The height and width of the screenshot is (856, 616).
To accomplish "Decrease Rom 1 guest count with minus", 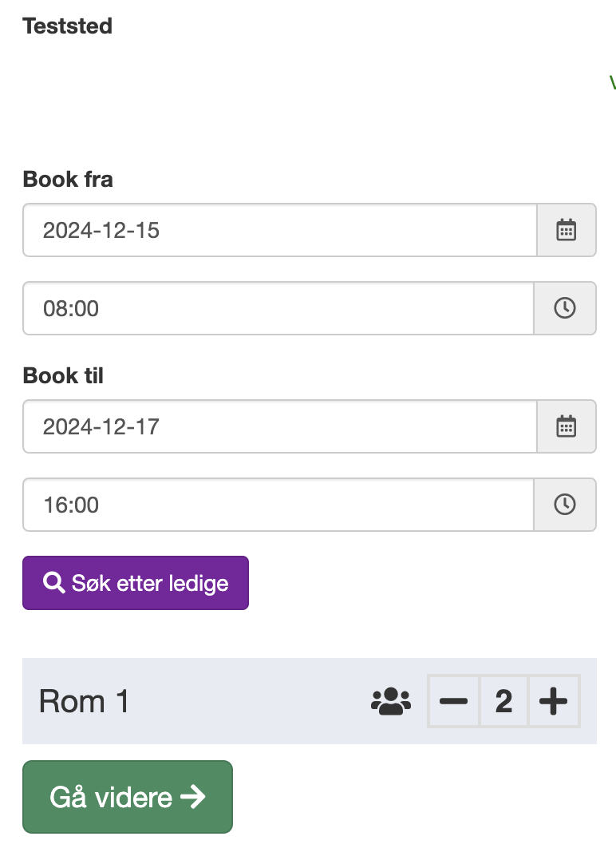I will (x=453, y=702).
